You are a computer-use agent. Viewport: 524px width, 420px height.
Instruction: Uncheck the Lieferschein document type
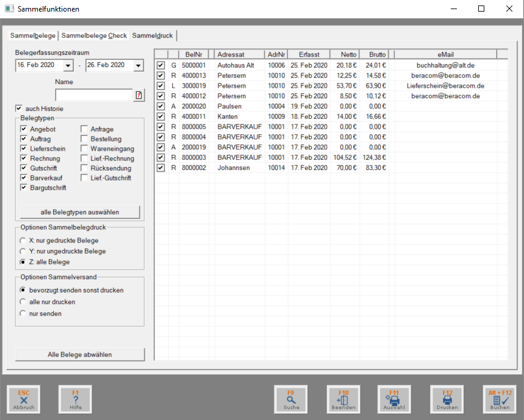[x=24, y=149]
